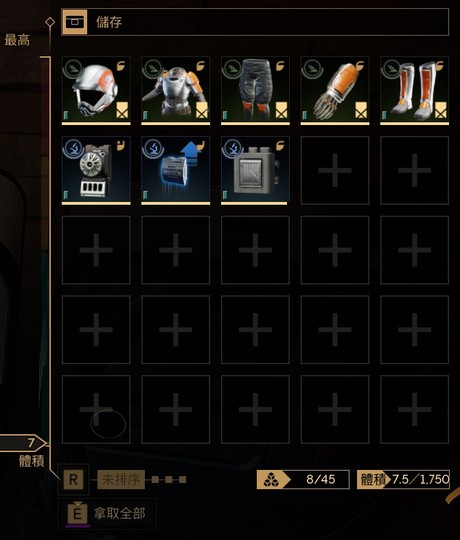Viewport: 460px width, 540px height.
Task: Select the white and orange helmet item
Action: (x=96, y=91)
